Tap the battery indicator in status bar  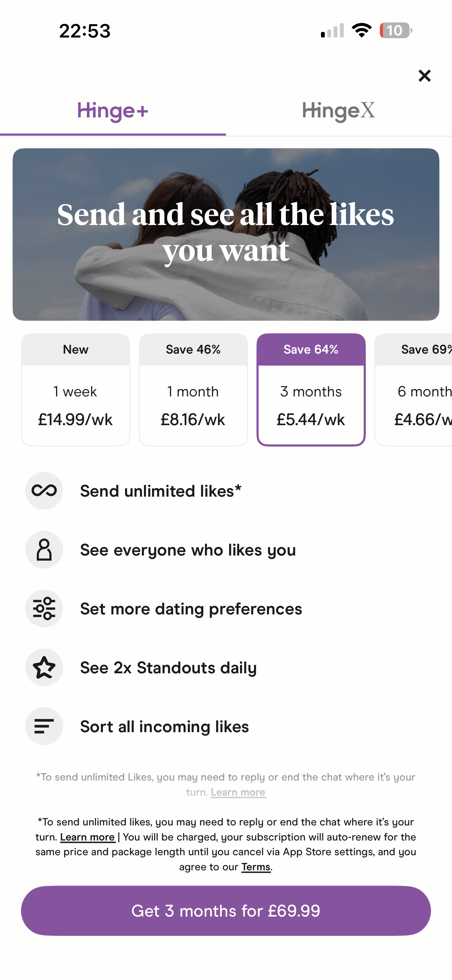tap(396, 30)
